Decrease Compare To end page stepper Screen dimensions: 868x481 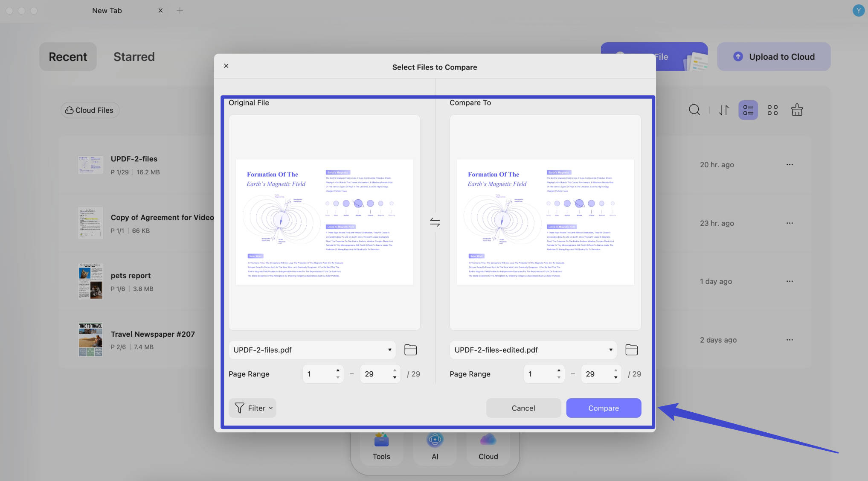click(x=615, y=377)
